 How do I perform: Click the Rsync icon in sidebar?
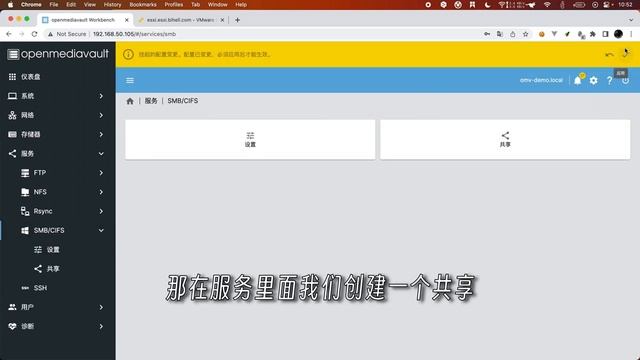[x=25, y=211]
